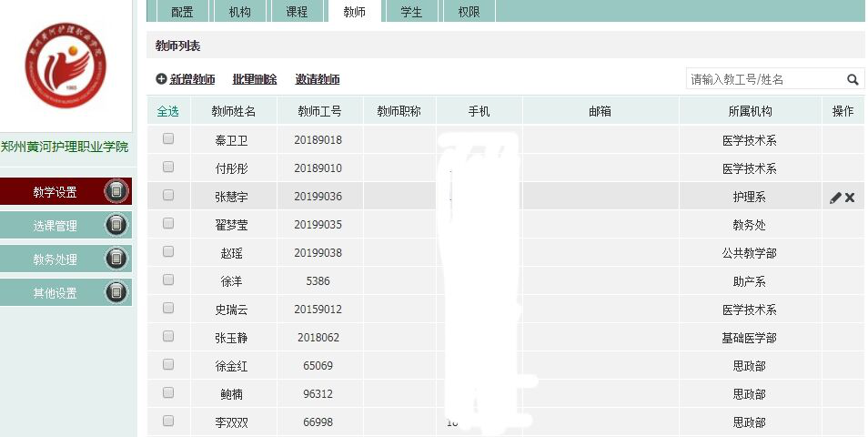Click the search magnifier icon

coord(853,79)
